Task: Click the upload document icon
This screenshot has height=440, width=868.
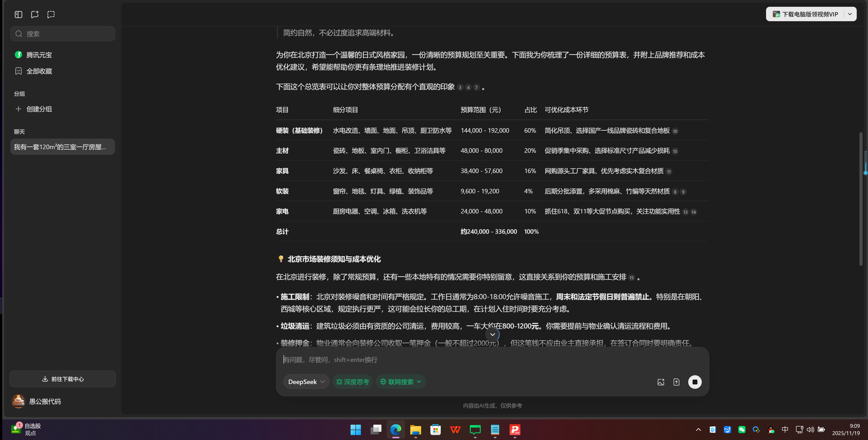Action: 677,382
